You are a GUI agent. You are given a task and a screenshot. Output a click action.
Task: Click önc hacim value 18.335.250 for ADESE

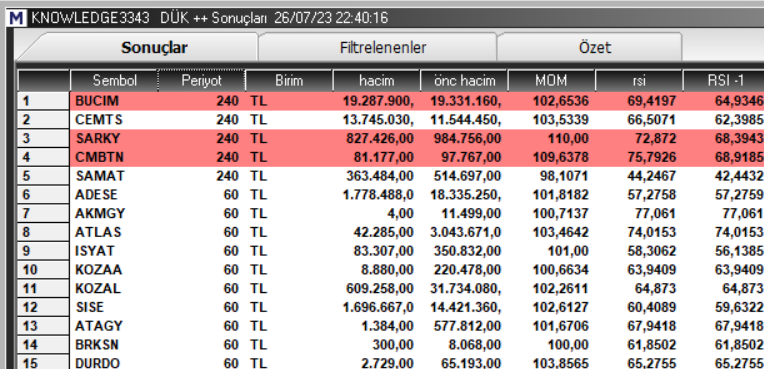point(465,195)
